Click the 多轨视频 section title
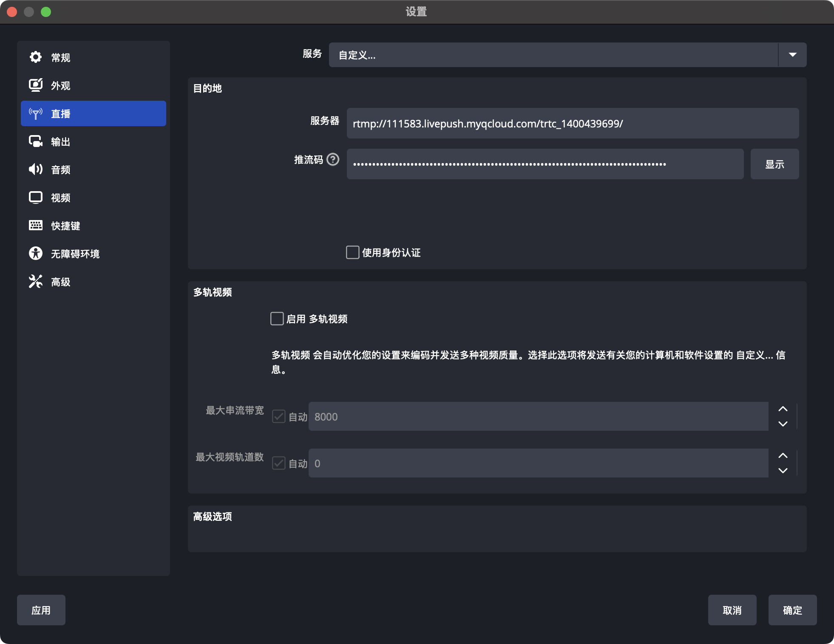Image resolution: width=834 pixels, height=644 pixels. point(213,292)
